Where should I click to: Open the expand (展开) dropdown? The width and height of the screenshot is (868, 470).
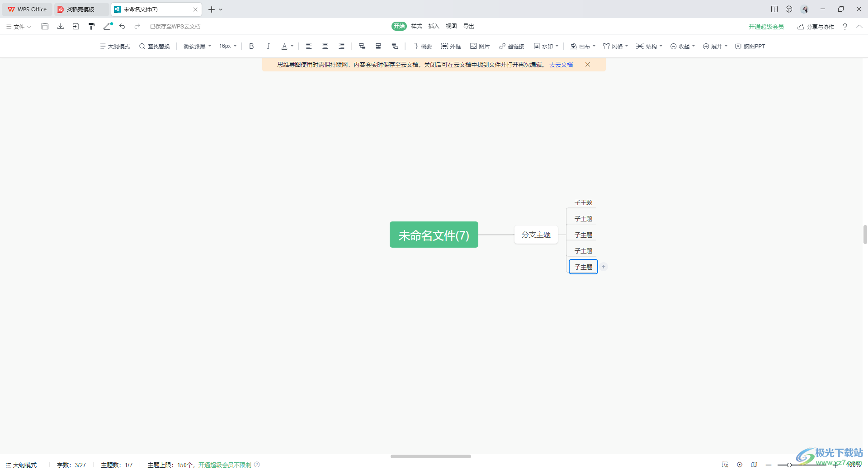point(715,46)
